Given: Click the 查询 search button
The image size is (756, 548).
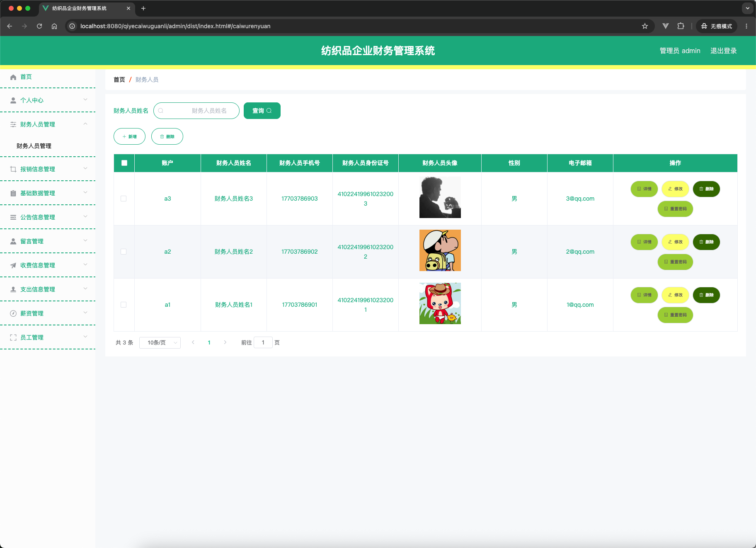Looking at the screenshot, I should (262, 111).
